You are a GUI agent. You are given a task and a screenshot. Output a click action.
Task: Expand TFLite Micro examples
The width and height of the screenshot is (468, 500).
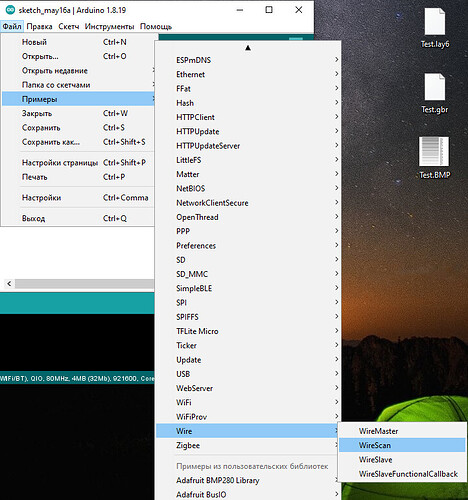(248, 331)
